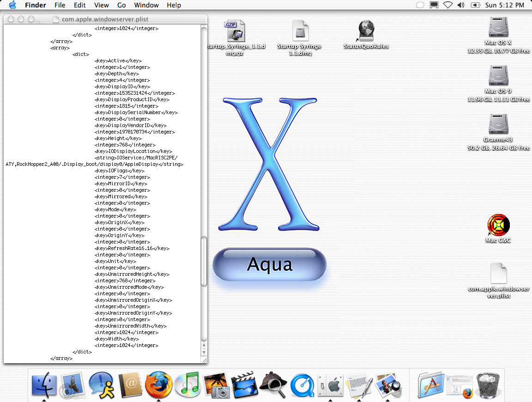
Task: Select com.apple.windowserver.plist file on desktop
Action: pyautogui.click(x=498, y=274)
